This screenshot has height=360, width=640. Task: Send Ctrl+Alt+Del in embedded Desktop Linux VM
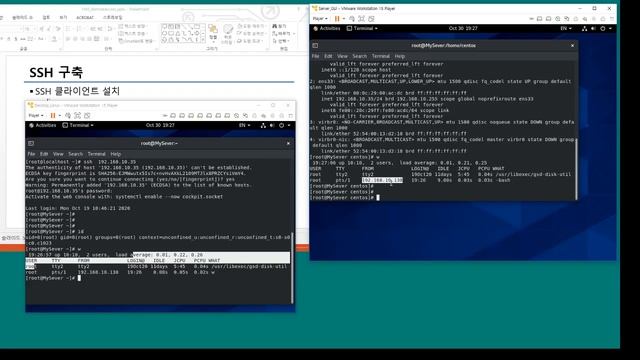pyautogui.click(x=68, y=116)
